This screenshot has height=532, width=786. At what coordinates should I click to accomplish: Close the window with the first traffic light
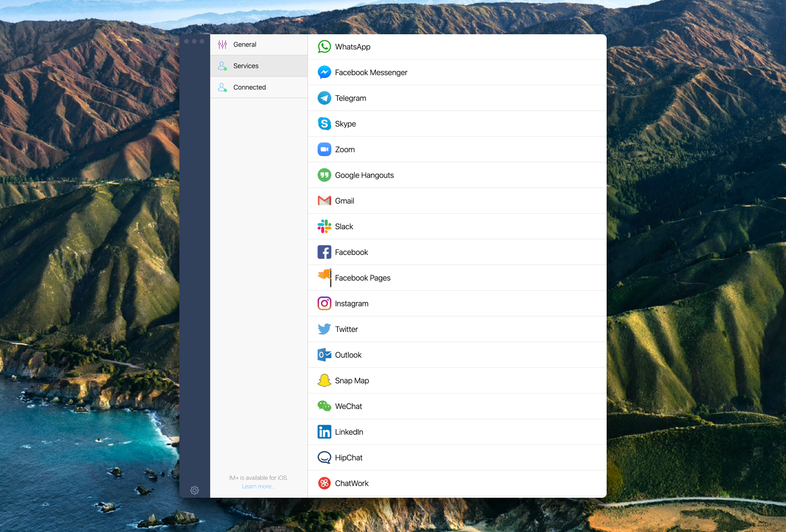(186, 41)
